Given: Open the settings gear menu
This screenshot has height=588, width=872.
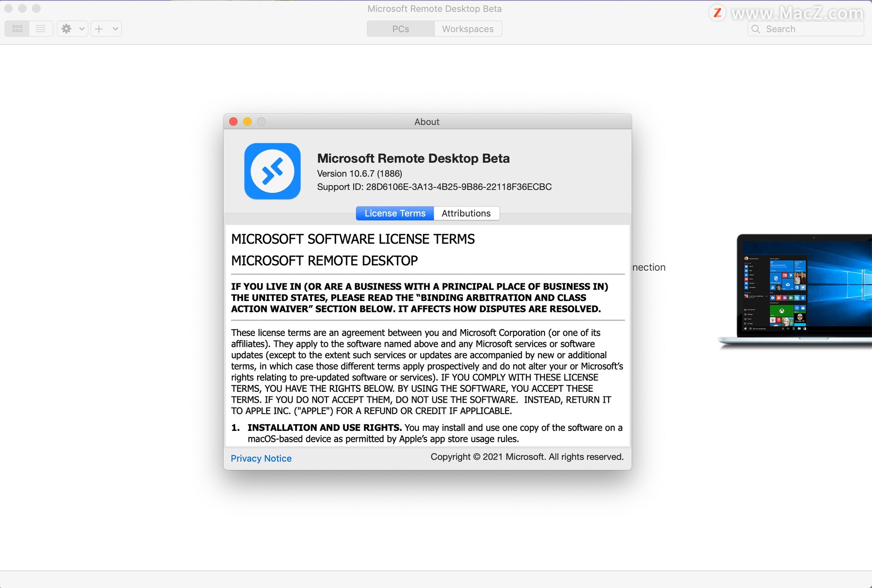Looking at the screenshot, I should pos(67,29).
